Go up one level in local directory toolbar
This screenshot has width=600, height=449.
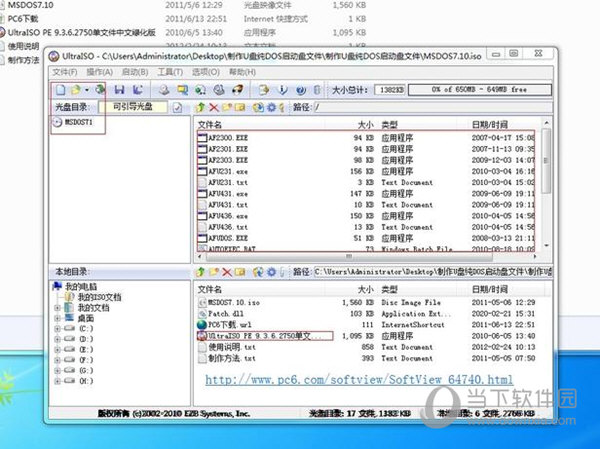(x=200, y=272)
